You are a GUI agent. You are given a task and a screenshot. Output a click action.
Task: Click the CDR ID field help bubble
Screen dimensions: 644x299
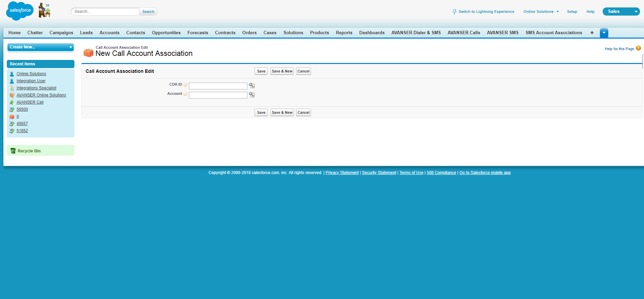click(x=185, y=85)
